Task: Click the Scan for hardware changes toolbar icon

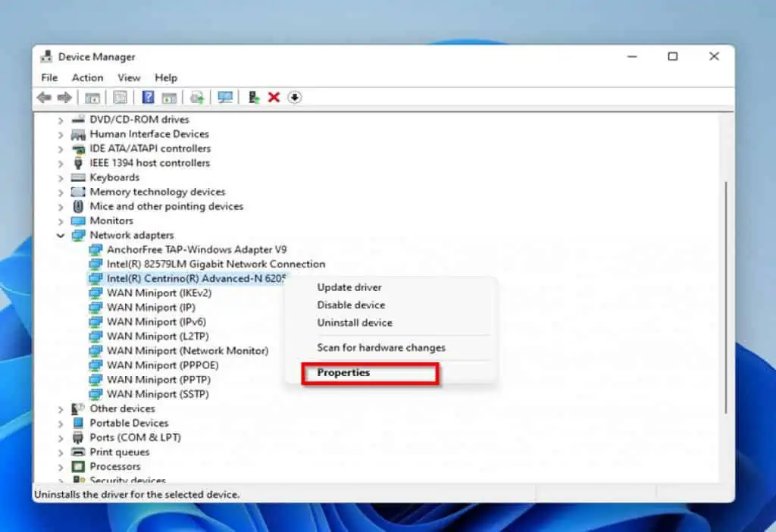Action: tap(224, 97)
